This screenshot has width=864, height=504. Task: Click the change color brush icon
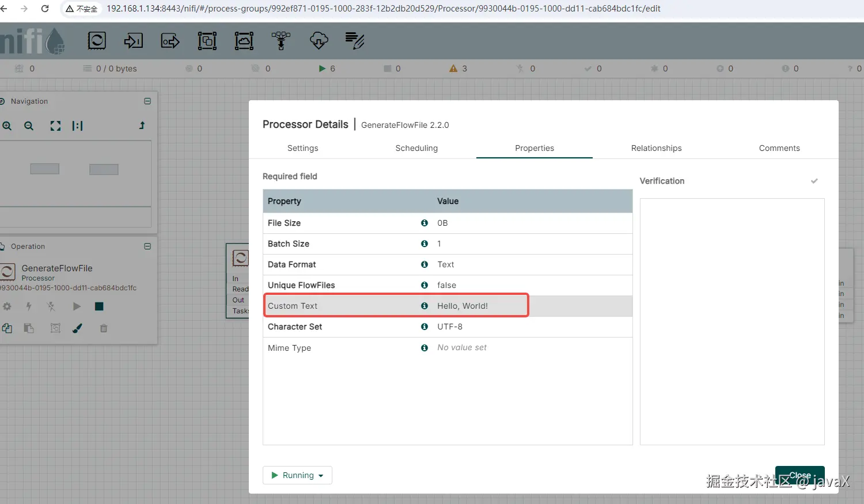coord(77,328)
